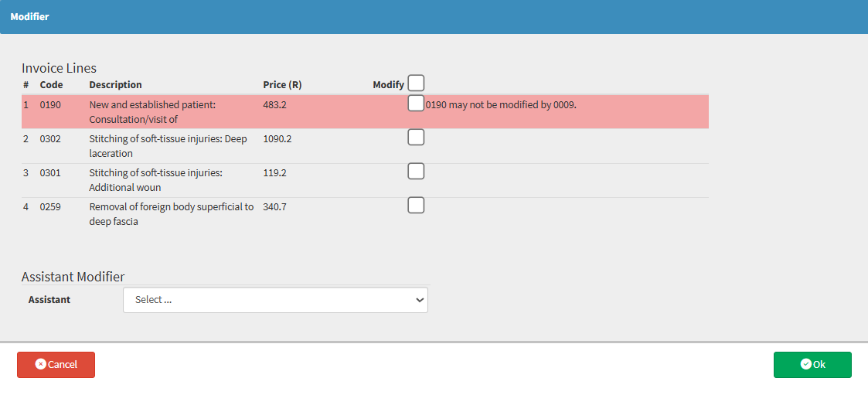Click the Additional wound stitching description

[155, 181]
